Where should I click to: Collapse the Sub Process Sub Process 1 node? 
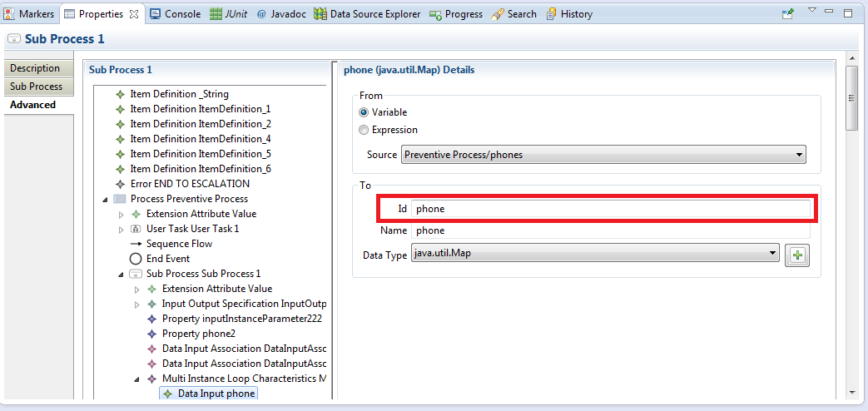coord(122,274)
